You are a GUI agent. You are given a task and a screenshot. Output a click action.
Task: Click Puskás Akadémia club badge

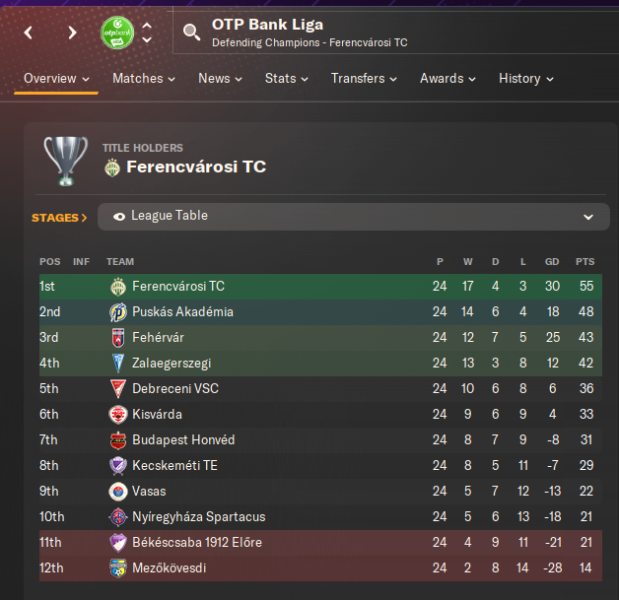pyautogui.click(x=118, y=312)
